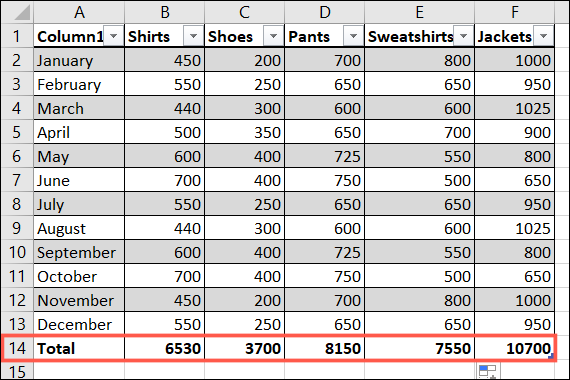Open the Jackets filter dropdown

[x=543, y=36]
